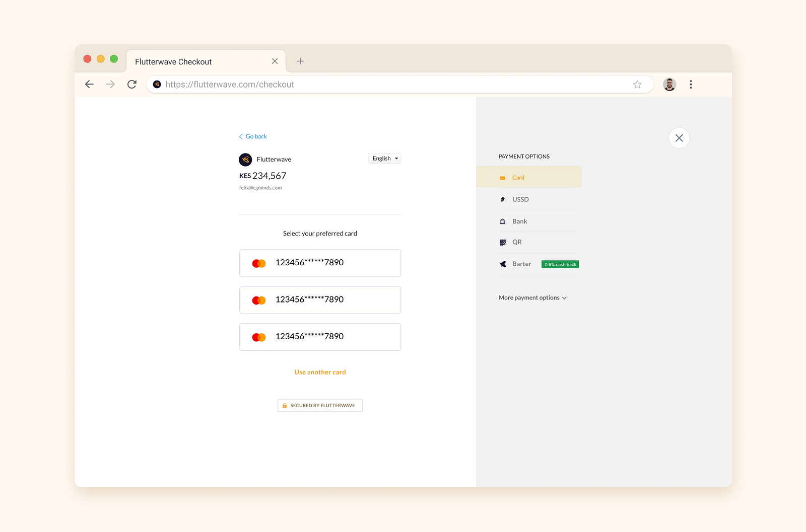Image resolution: width=806 pixels, height=532 pixels.
Task: Click the browser forward arrow
Action: click(x=110, y=85)
